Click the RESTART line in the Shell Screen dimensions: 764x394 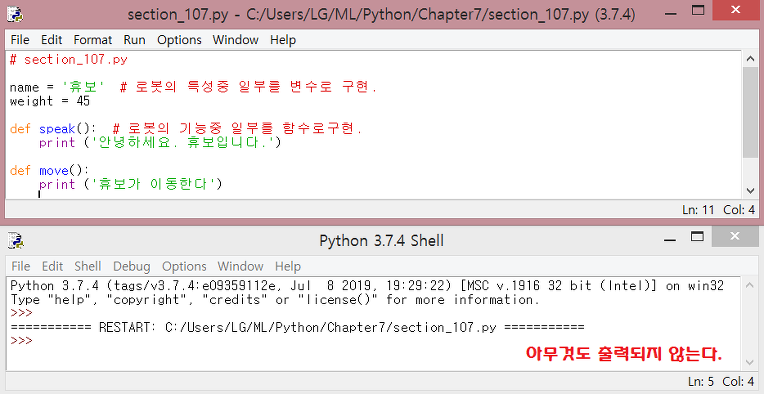point(297,327)
